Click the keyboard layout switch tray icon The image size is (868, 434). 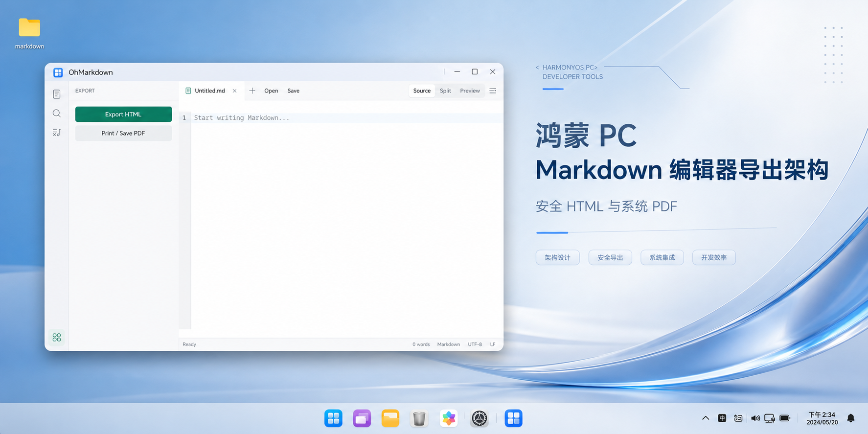tap(738, 418)
